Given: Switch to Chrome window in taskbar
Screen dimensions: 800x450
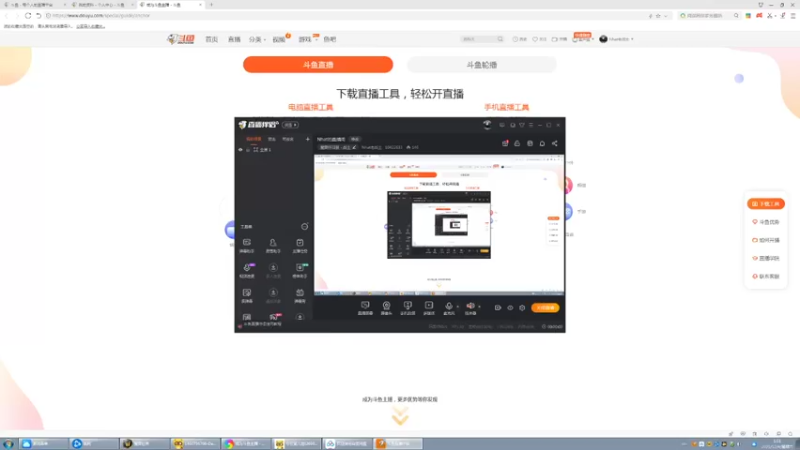Looking at the screenshot, I should pos(245,444).
